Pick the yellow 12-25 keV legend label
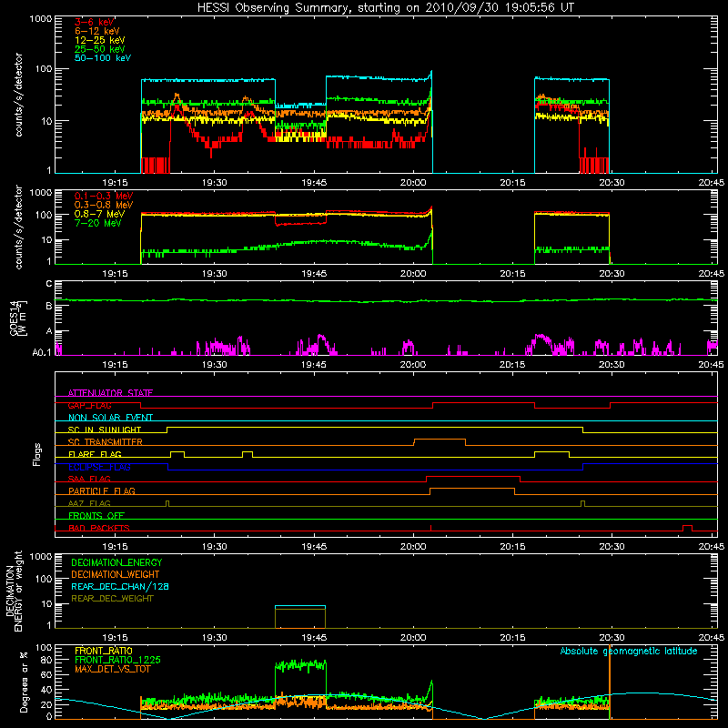The width and height of the screenshot is (728, 728). 100,40
